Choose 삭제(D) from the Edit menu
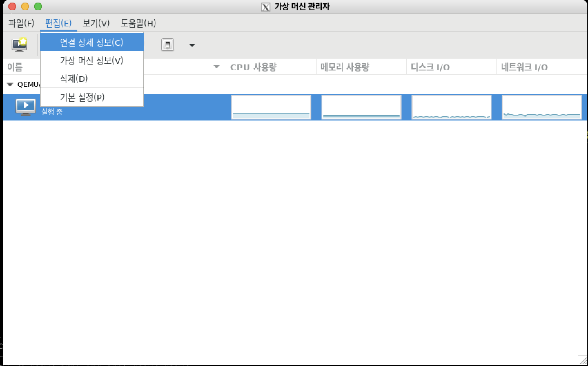Viewport: 588px width, 366px height. tap(74, 78)
